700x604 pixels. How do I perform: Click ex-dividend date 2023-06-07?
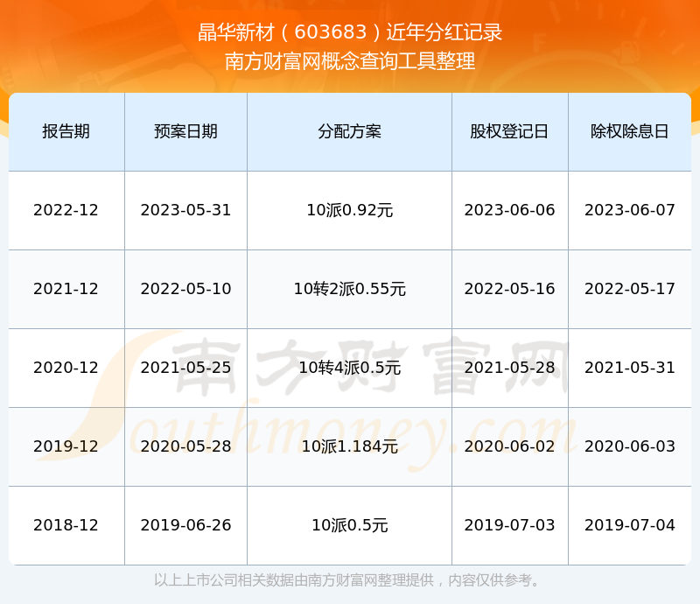coord(629,210)
